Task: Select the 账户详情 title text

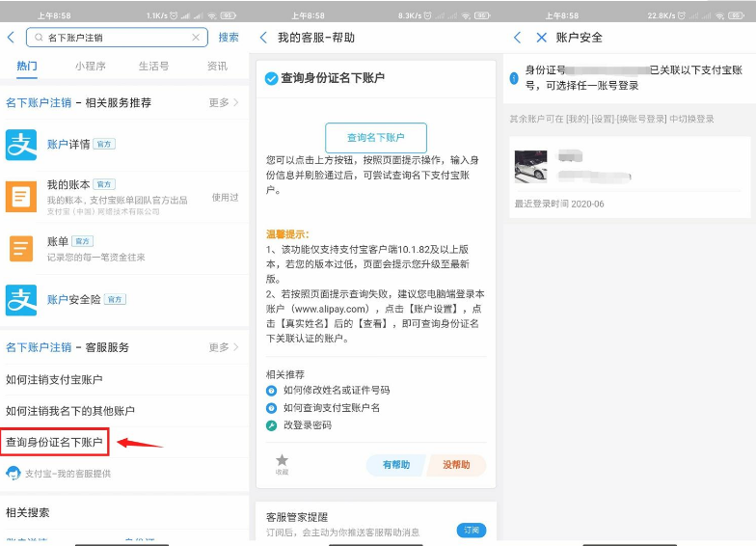Action: 68,145
